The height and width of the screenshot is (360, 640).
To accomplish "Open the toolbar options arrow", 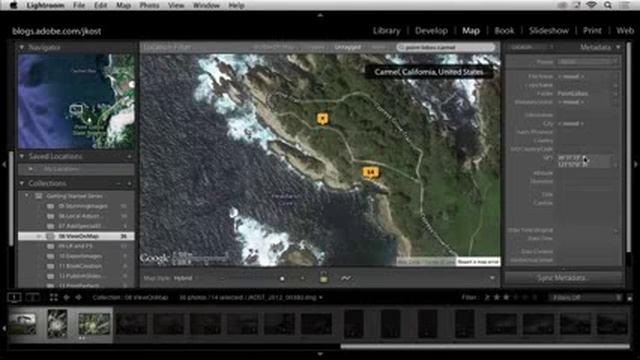I will 492,278.
